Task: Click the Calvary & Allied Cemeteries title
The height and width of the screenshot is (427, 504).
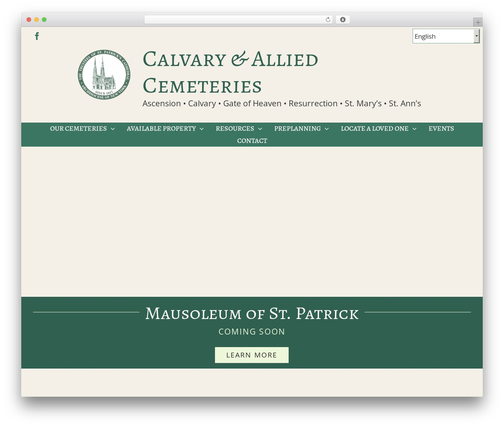Action: (x=230, y=72)
